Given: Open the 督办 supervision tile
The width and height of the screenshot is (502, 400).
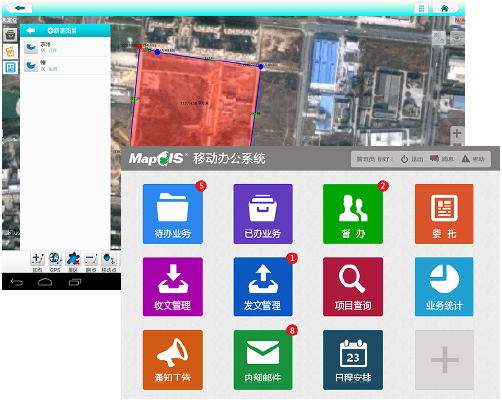Looking at the screenshot, I should (x=353, y=214).
